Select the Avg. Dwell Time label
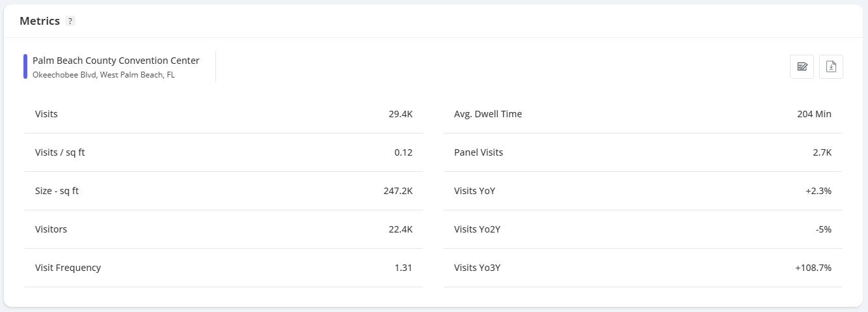This screenshot has width=868, height=312. [x=488, y=114]
